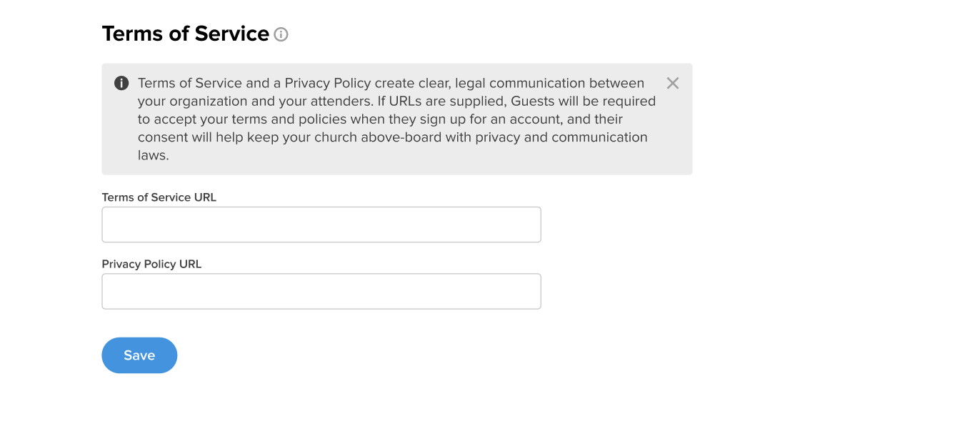The width and height of the screenshot is (980, 429).
Task: Select the input box directly above Save
Action: coord(321,291)
